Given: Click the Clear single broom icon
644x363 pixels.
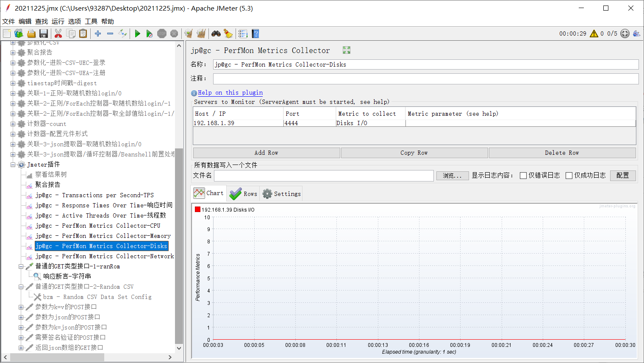Looking at the screenshot, I should [x=189, y=34].
